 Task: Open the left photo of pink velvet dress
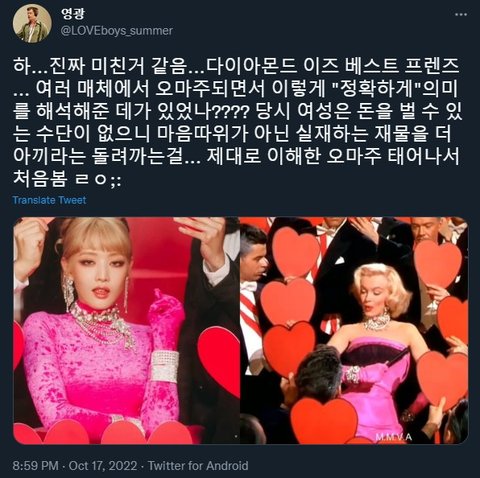pyautogui.click(x=126, y=330)
